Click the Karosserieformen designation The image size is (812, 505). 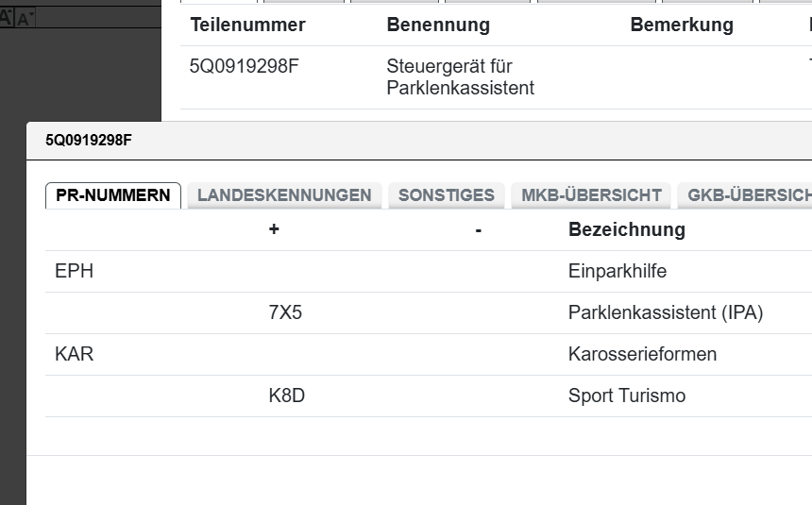(x=642, y=354)
